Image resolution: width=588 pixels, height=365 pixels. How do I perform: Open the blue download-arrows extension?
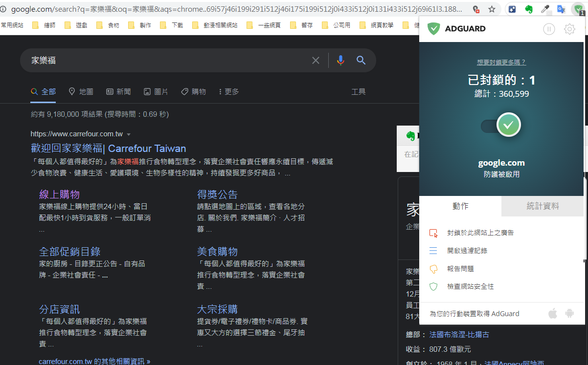point(512,9)
